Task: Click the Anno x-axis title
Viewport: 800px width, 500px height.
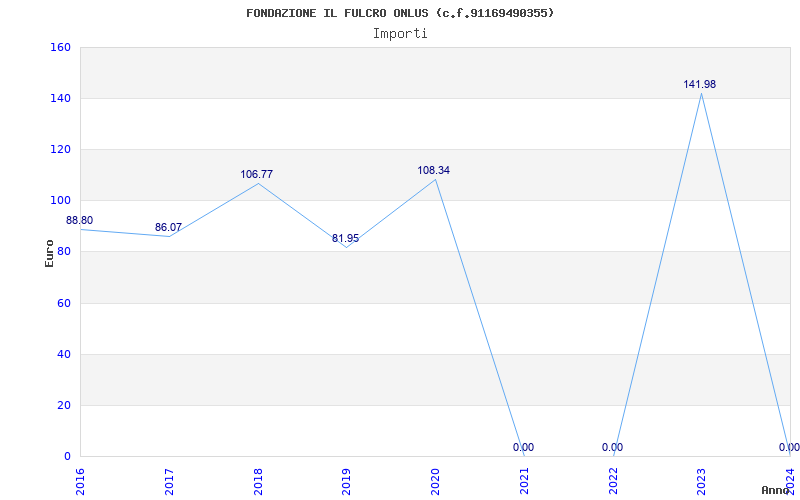Action: (776, 490)
